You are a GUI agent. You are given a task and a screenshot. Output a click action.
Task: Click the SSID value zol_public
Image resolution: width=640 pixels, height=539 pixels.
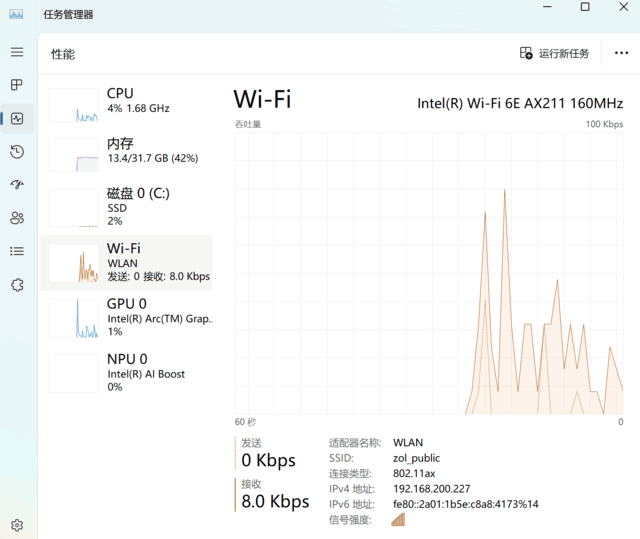pyautogui.click(x=416, y=458)
